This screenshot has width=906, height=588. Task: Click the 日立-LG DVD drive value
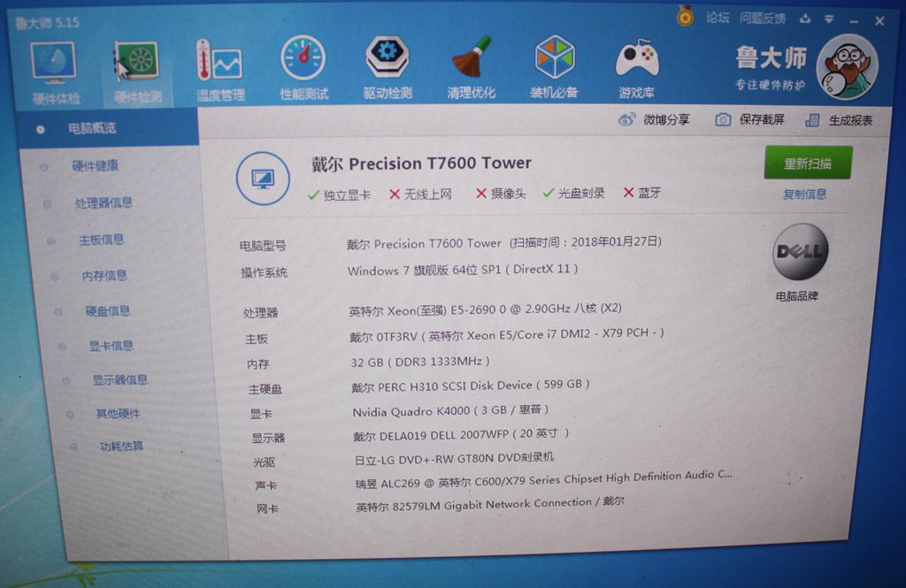point(454,459)
